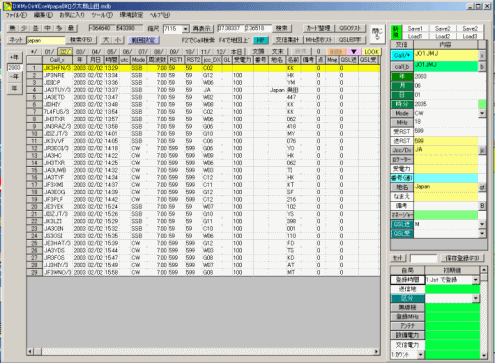This screenshot has height=363, width=495.
Task: Click the small x button beside Call field
Action: click(482, 56)
